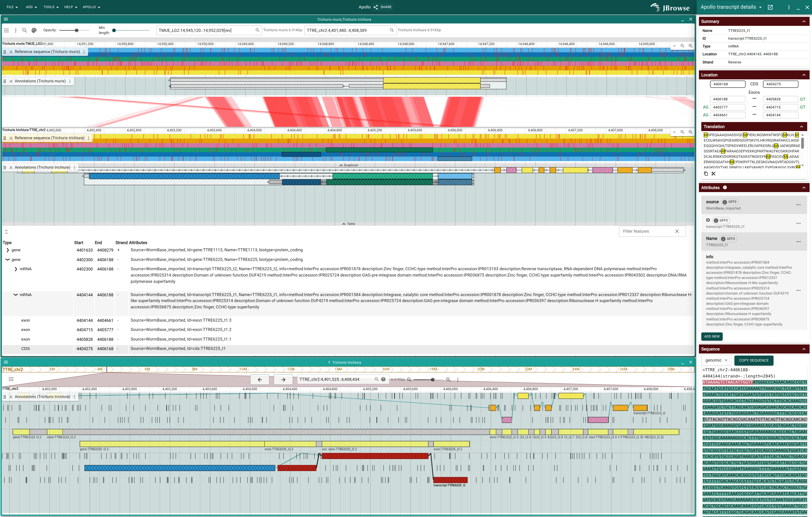Open the Name attribute options menu
This screenshot has width=812, height=517.
point(798,242)
